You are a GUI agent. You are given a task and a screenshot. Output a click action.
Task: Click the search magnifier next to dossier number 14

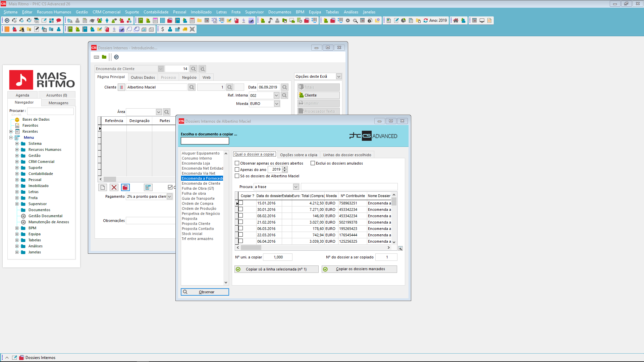click(x=194, y=69)
